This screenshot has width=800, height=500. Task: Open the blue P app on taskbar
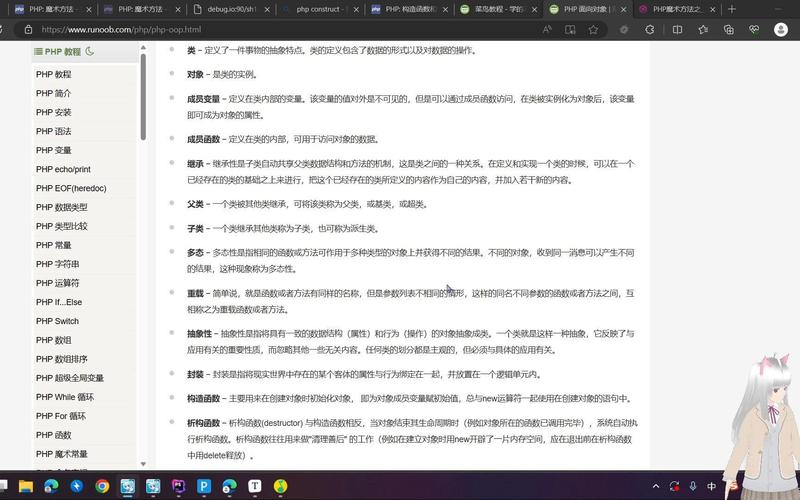[x=204, y=486]
